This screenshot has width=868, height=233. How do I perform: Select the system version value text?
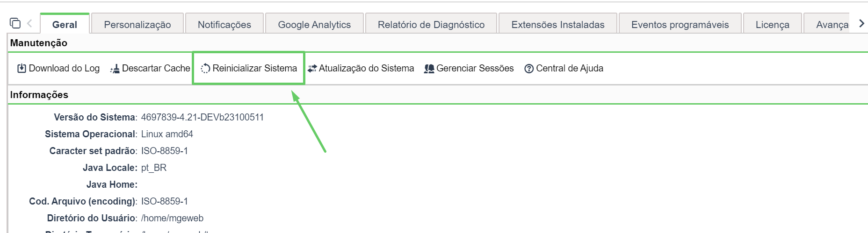(203, 117)
